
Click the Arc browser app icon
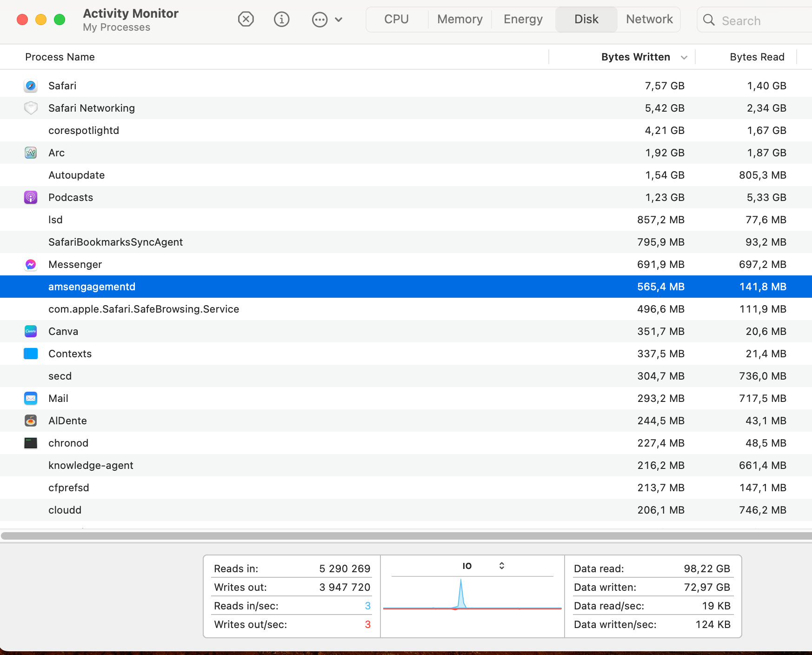[x=31, y=153]
